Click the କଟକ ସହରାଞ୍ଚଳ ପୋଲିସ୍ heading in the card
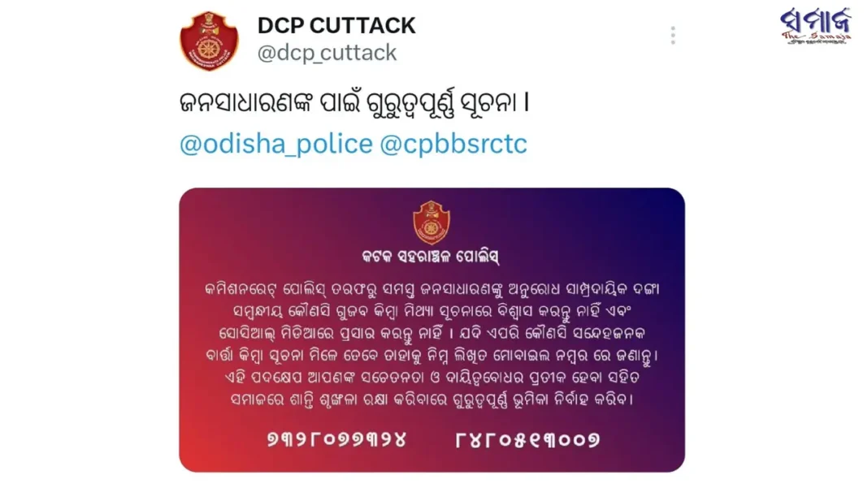 click(x=431, y=257)
